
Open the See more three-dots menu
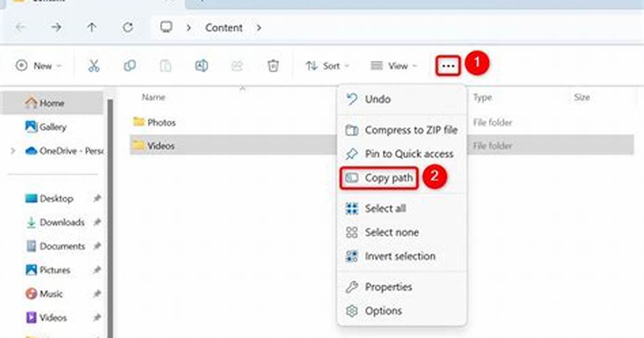(447, 66)
